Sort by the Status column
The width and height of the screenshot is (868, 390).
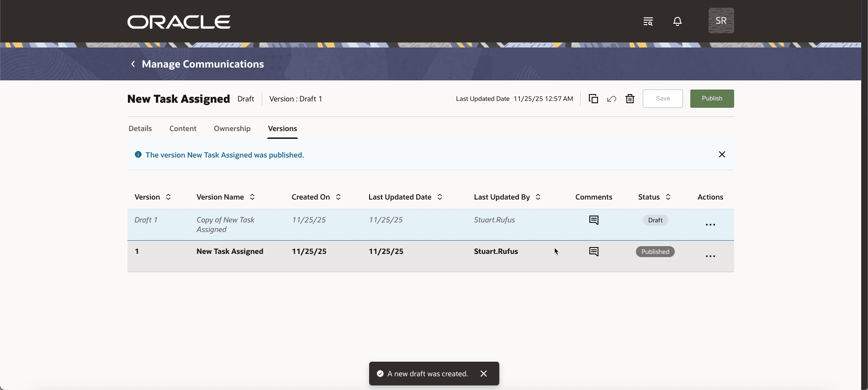click(668, 197)
